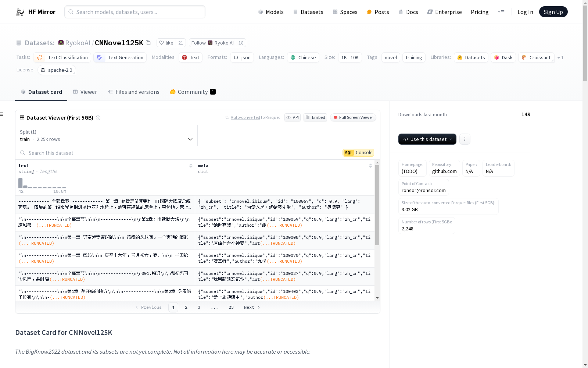Click the novel tag
588x368 pixels.
click(391, 57)
